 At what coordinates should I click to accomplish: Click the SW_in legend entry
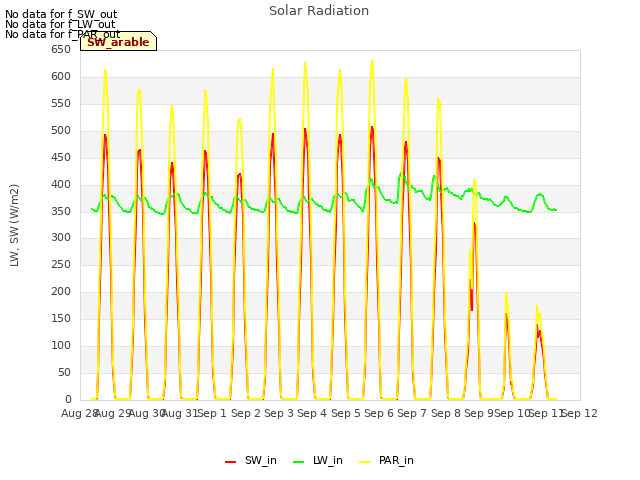click(x=251, y=460)
